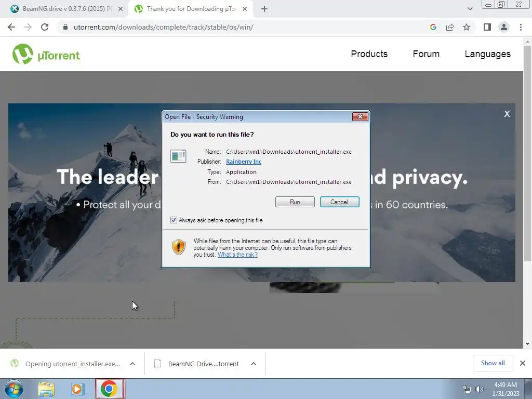Click the scrollbar down arrow
Screen dimensions: 532x399
(527, 344)
